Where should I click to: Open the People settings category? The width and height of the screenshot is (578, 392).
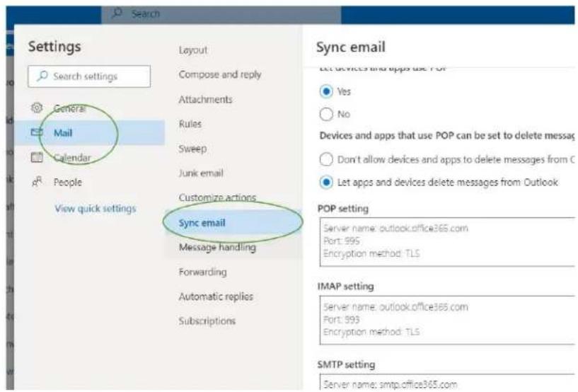[68, 182]
